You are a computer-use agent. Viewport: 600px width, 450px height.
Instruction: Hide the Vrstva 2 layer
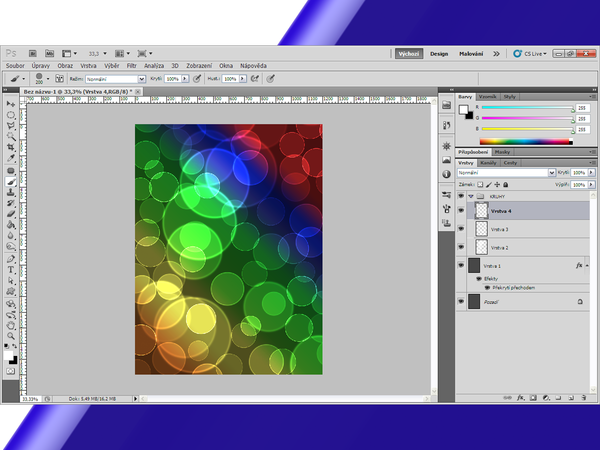(x=461, y=246)
